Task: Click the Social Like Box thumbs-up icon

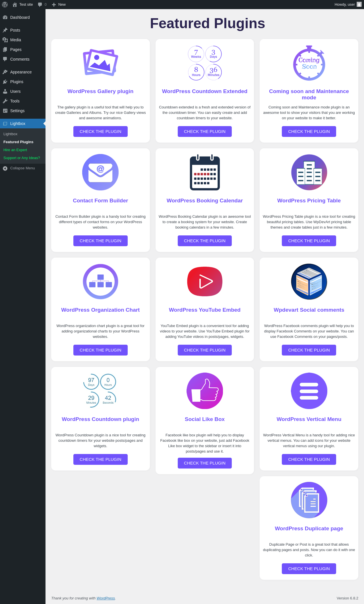Action: [x=205, y=391]
